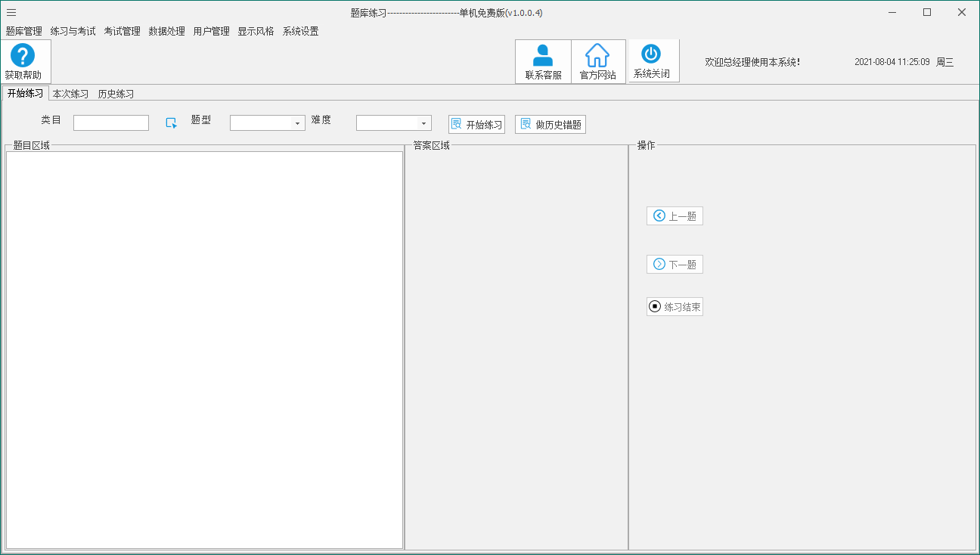Click inside the 题目区域 text area
The height and width of the screenshot is (555, 980).
tap(204, 350)
